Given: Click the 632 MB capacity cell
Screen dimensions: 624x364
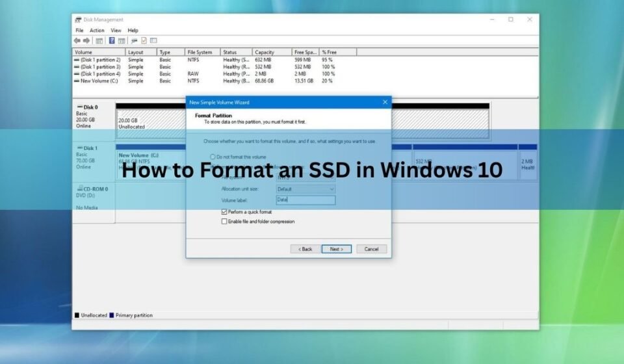Looking at the screenshot, I should pos(263,60).
